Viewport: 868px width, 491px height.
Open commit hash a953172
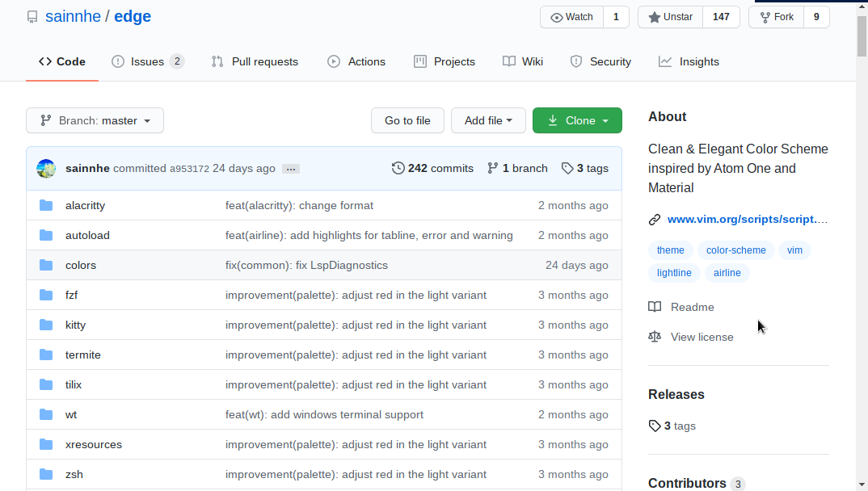tap(189, 169)
